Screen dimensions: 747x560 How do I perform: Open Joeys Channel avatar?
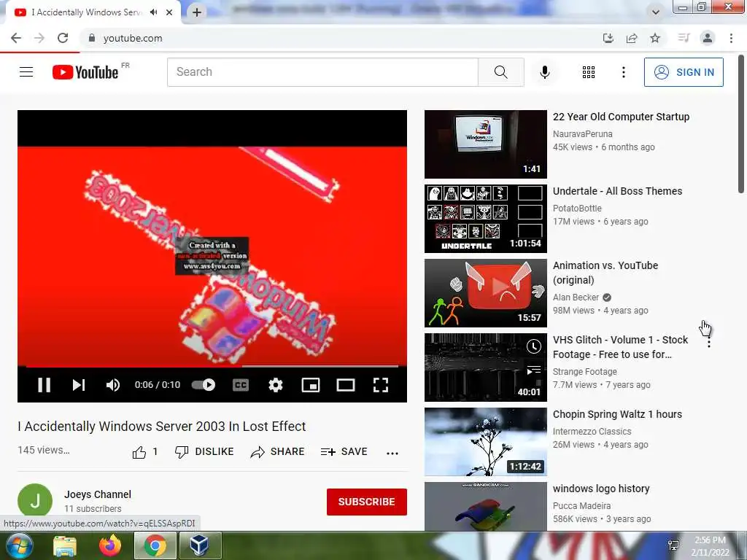[x=35, y=501]
